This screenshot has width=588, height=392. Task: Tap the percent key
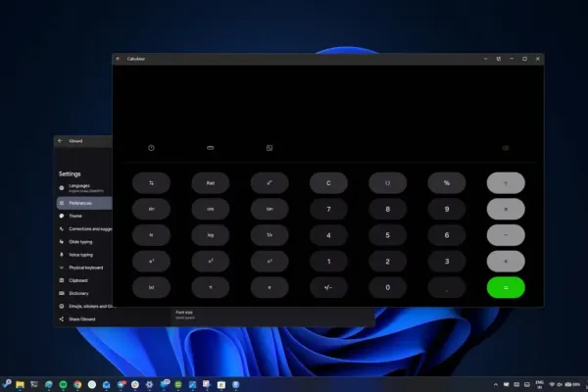tap(447, 183)
